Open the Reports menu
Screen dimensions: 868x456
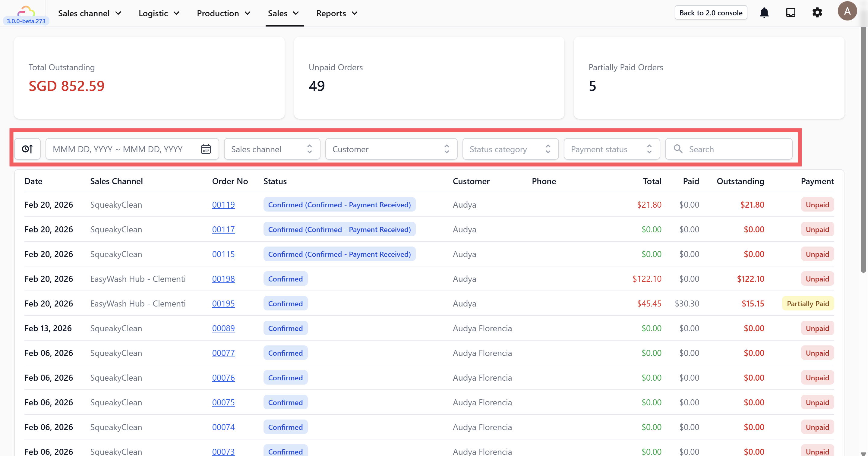point(337,14)
